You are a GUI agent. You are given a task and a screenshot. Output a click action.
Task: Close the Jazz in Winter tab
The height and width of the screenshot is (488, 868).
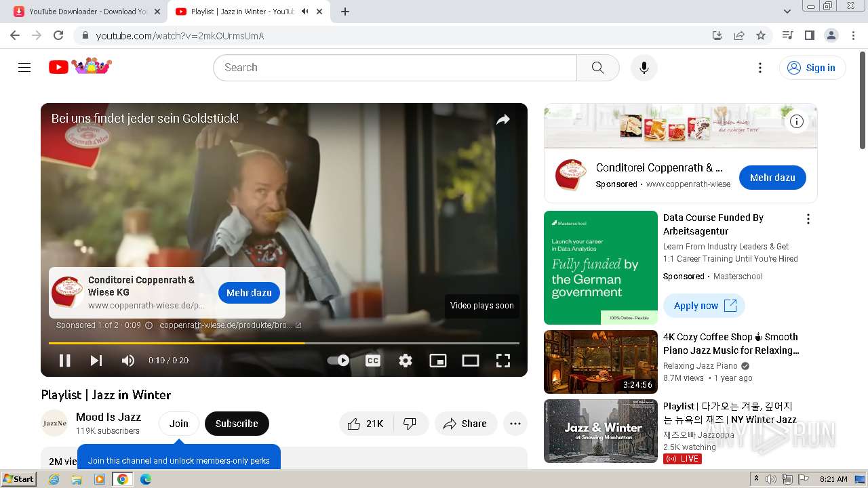319,12
